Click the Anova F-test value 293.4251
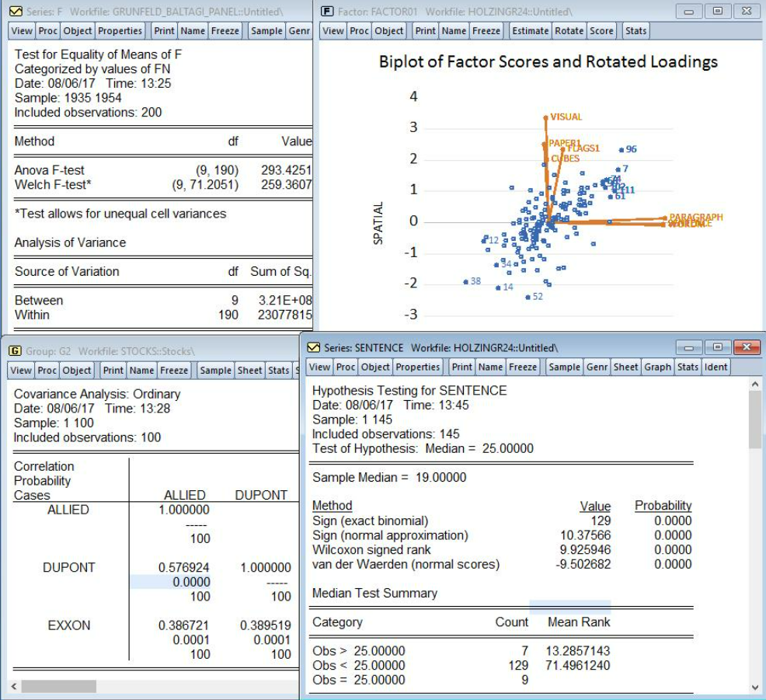This screenshot has height=700, width=766. click(286, 170)
